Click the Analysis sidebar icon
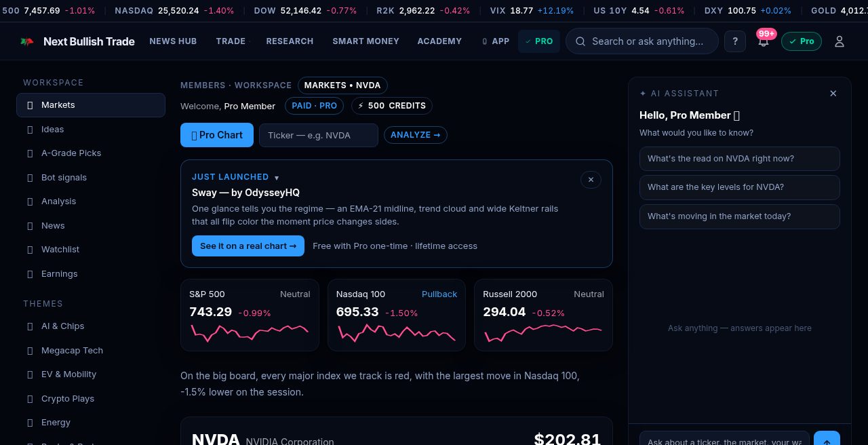Screen dimensions: 868x445 point(30,201)
